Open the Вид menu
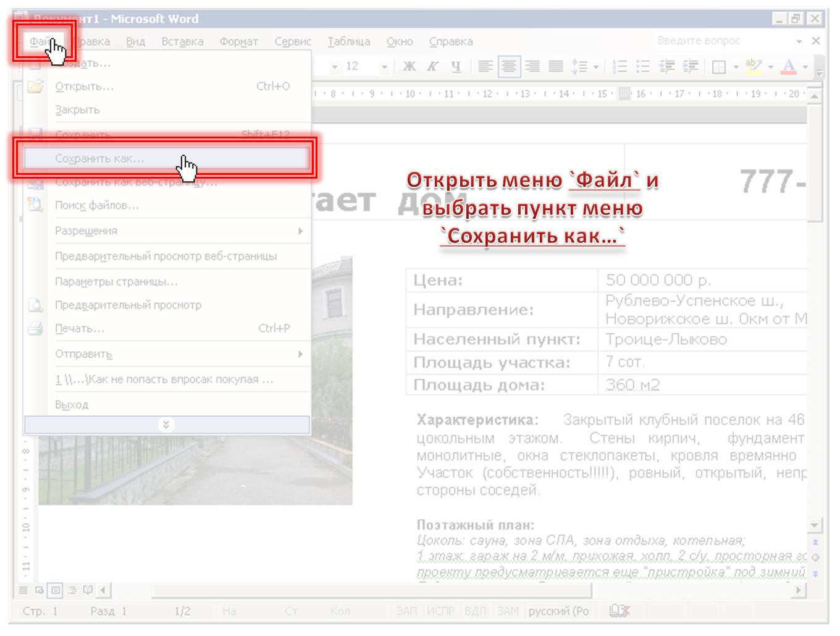840x636 pixels. click(x=135, y=41)
